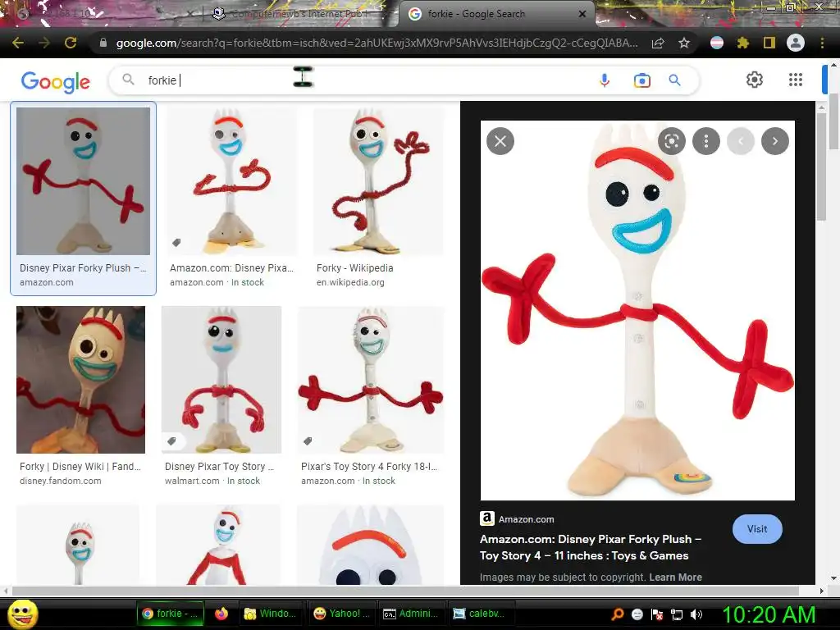
Task: Click the Google logo
Action: [x=55, y=81]
